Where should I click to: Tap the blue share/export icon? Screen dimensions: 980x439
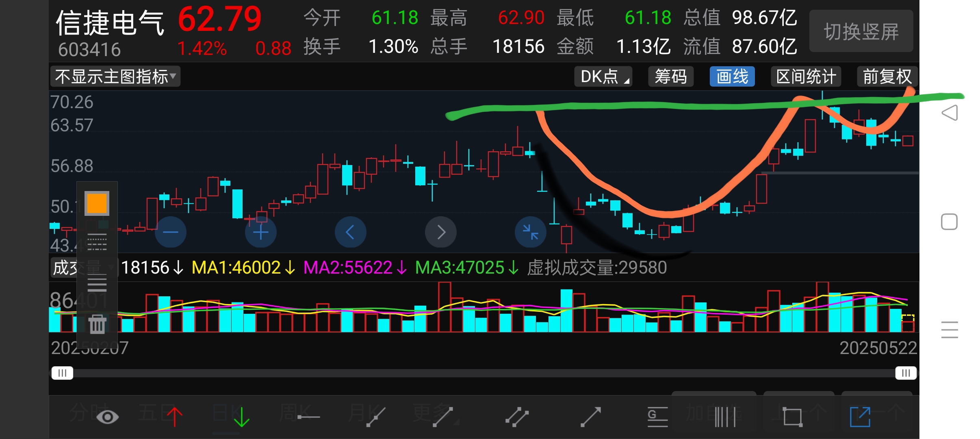860,417
